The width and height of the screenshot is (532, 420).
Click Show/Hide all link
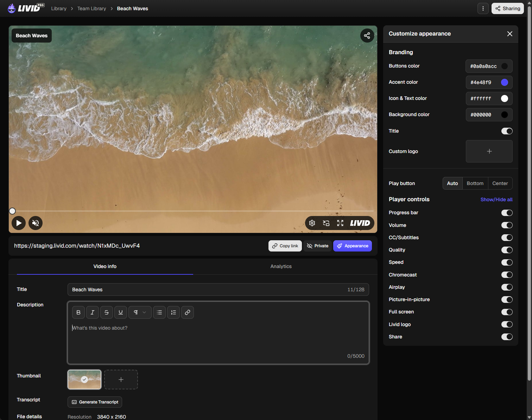tap(496, 199)
